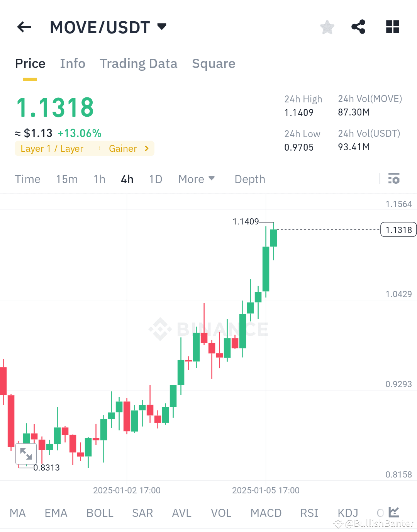This screenshot has height=532, width=417.
Task: Tap the share icon in the header
Action: pos(358,27)
